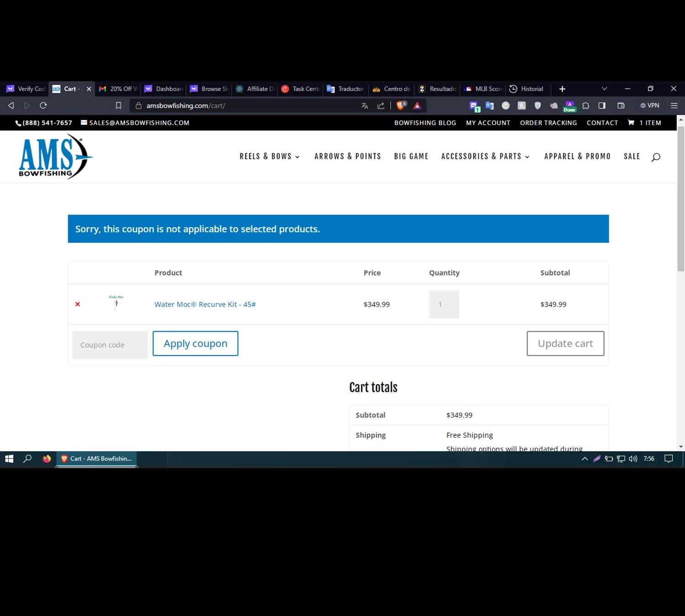The width and height of the screenshot is (685, 616).
Task: Switch to the Dashboard tab
Action: 163,89
